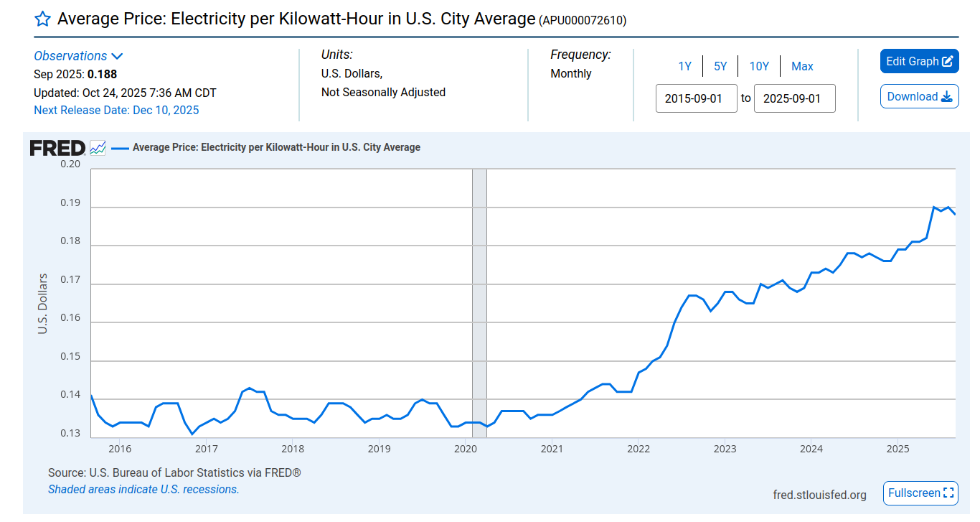
Task: Click the Units: label
Action: pos(337,55)
